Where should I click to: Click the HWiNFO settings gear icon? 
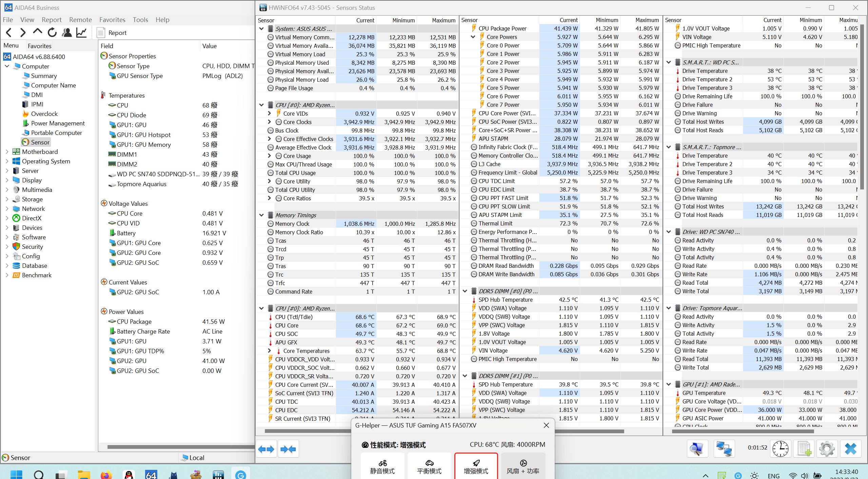[x=827, y=449]
